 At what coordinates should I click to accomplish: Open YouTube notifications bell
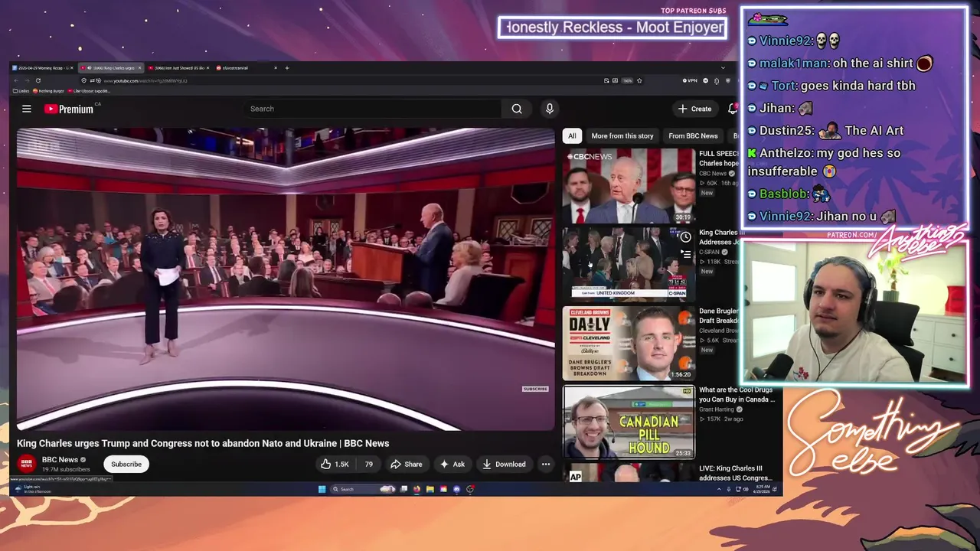coord(732,109)
